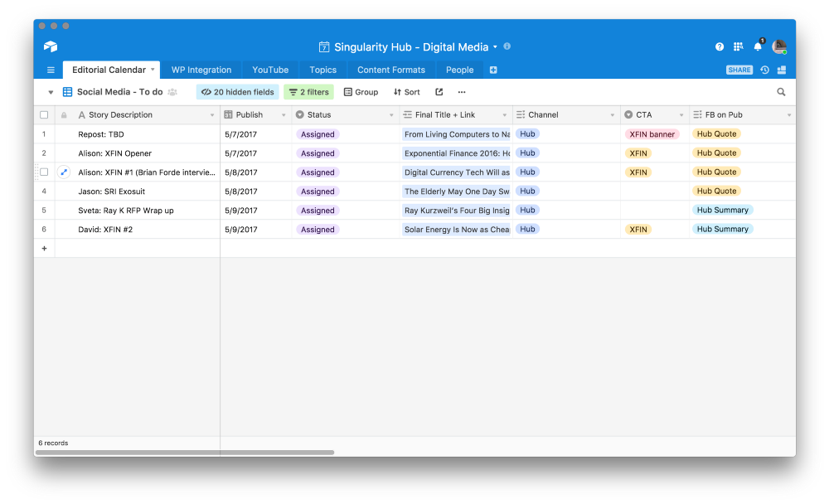Viewport: 829px width, 504px height.
Task: Open the notifications bell icon
Action: coord(758,46)
